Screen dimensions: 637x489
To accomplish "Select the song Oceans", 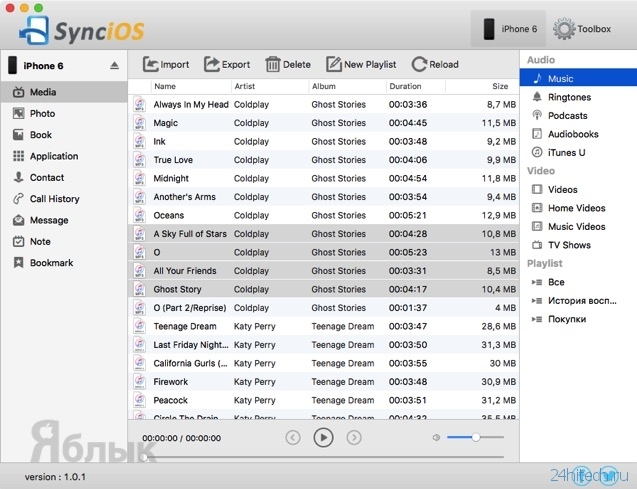I will click(323, 215).
